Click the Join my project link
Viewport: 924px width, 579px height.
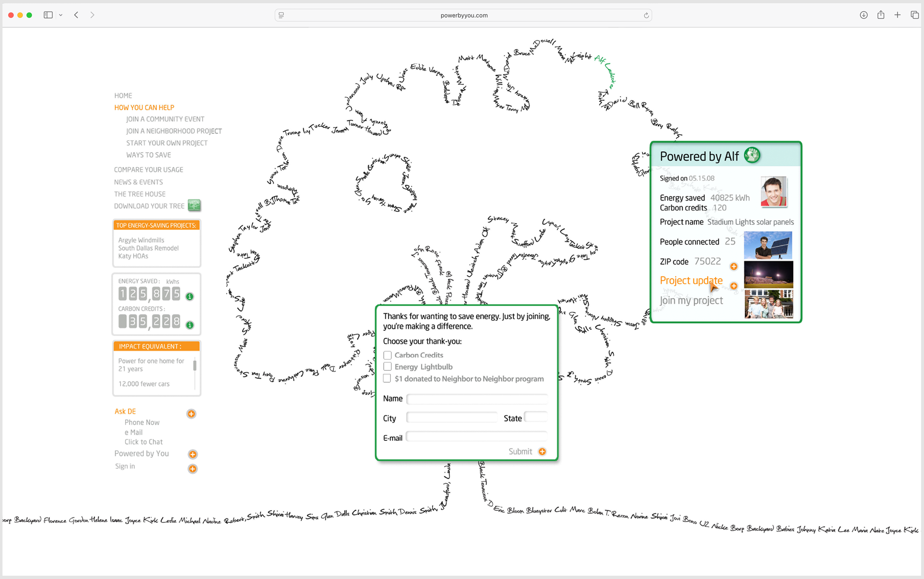pyautogui.click(x=691, y=300)
